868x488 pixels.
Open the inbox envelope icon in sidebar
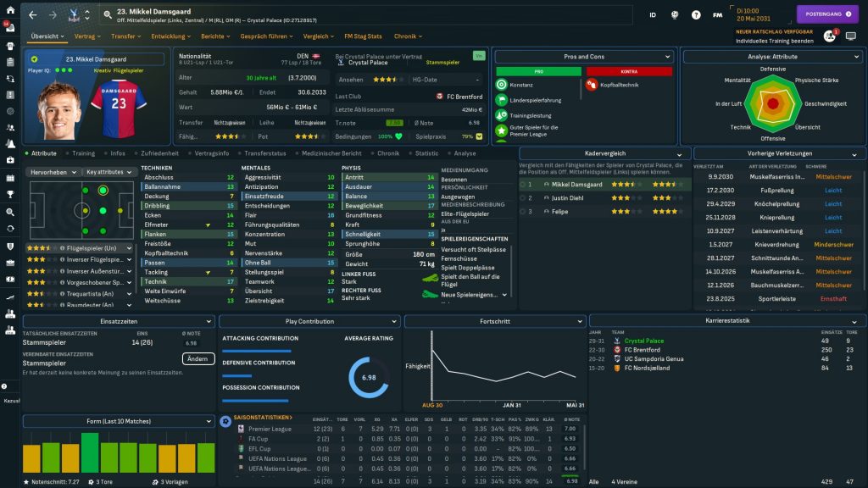10,25
